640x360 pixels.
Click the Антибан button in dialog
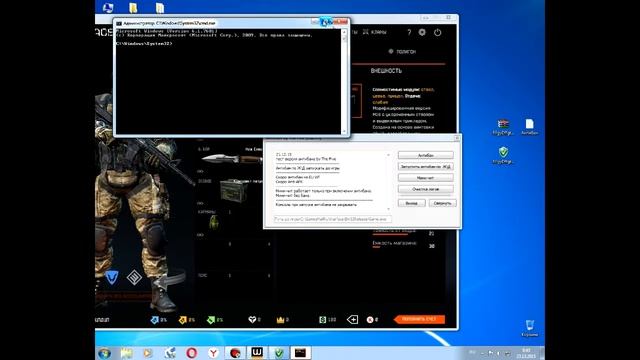[425, 155]
